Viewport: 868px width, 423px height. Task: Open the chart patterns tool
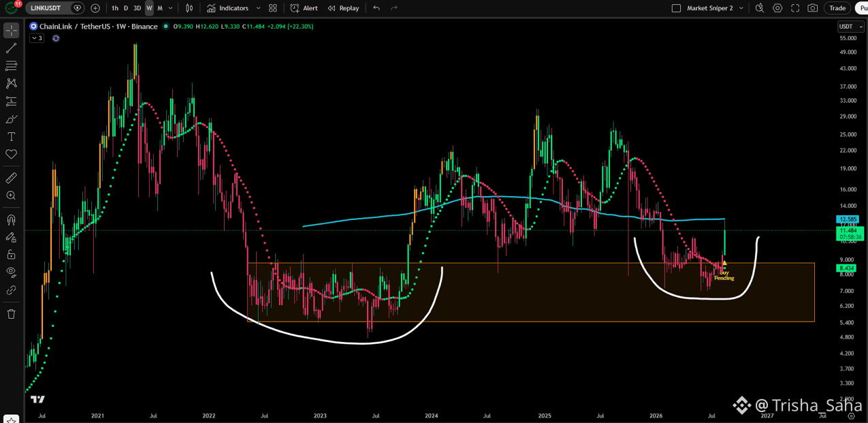(12, 83)
